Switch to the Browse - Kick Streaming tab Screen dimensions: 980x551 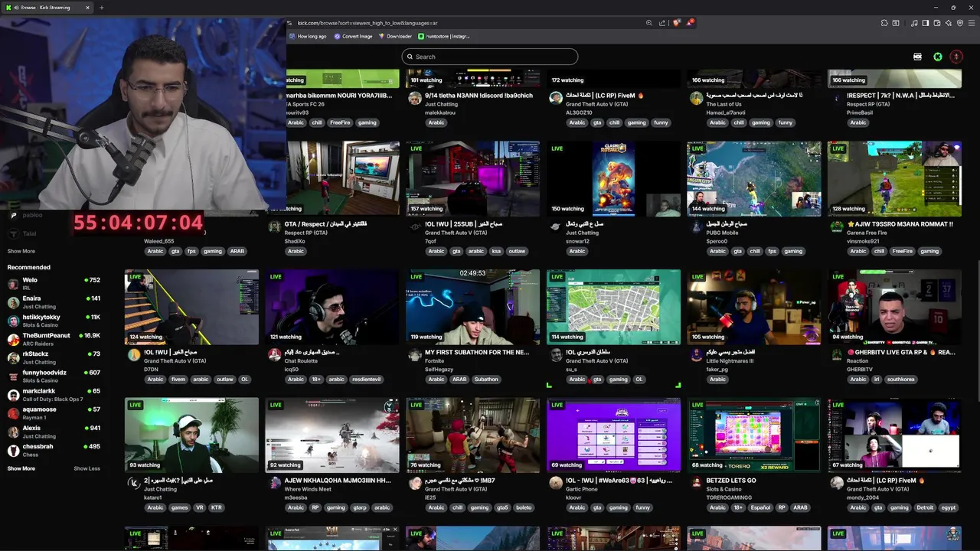46,8
